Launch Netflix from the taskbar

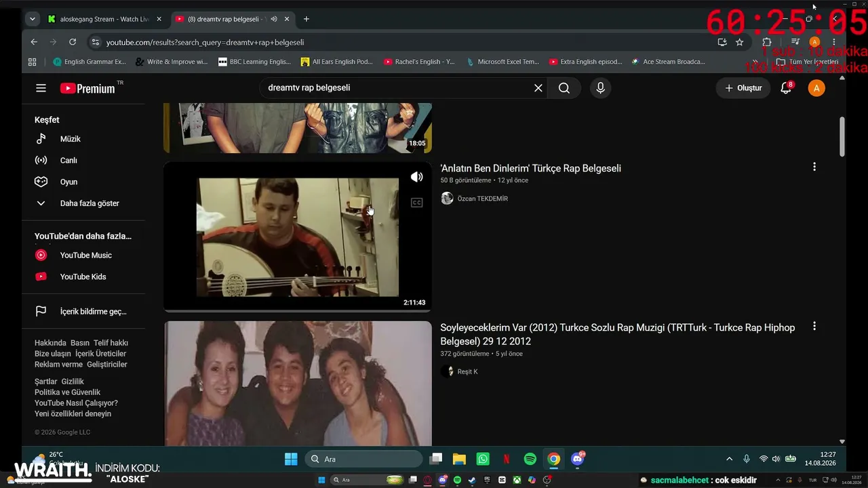click(x=507, y=459)
